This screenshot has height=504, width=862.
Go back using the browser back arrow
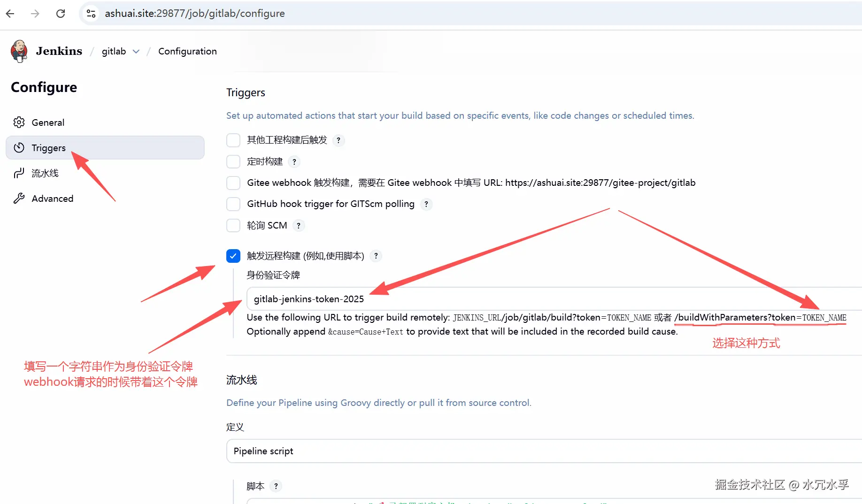click(x=10, y=14)
